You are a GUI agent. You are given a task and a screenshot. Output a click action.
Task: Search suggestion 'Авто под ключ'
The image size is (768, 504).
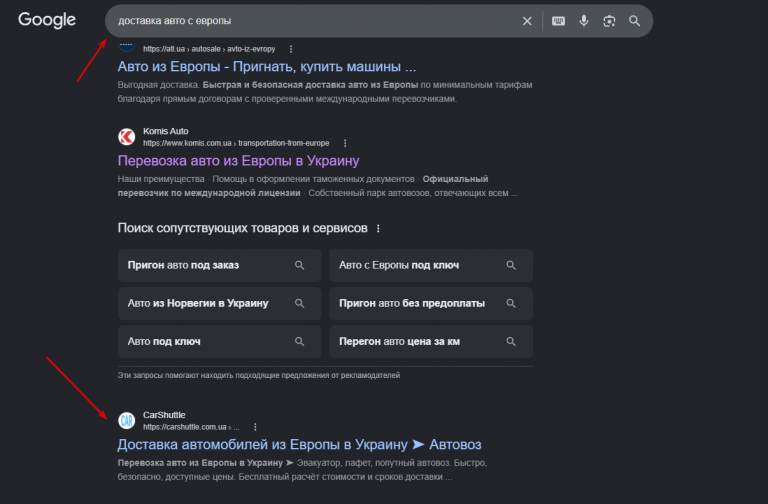(219, 341)
